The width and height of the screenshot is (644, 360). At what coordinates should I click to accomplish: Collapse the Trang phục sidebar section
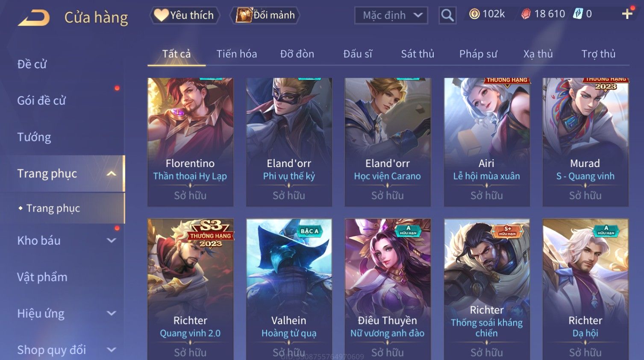click(112, 174)
